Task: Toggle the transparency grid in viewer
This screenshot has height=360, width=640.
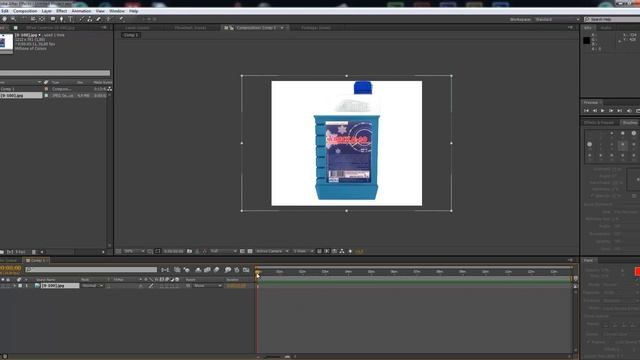Action: (250, 251)
